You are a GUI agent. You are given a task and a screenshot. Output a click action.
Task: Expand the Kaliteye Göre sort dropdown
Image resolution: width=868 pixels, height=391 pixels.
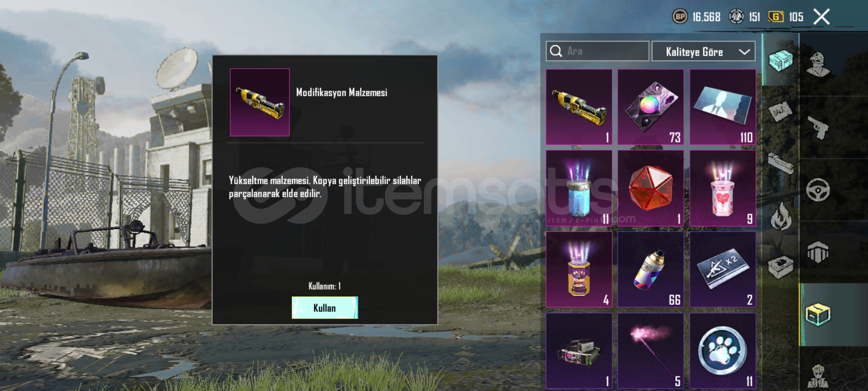(x=703, y=51)
